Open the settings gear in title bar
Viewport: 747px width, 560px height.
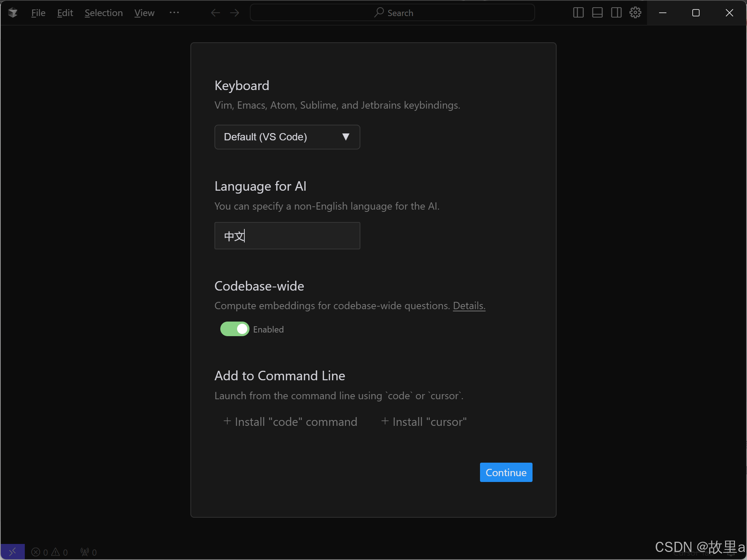635,13
